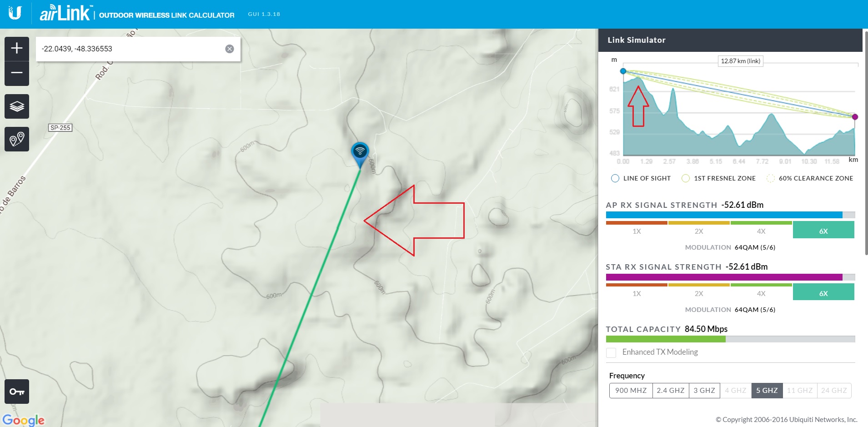Clear the coordinates search field
The width and height of the screenshot is (868, 427).
[230, 49]
